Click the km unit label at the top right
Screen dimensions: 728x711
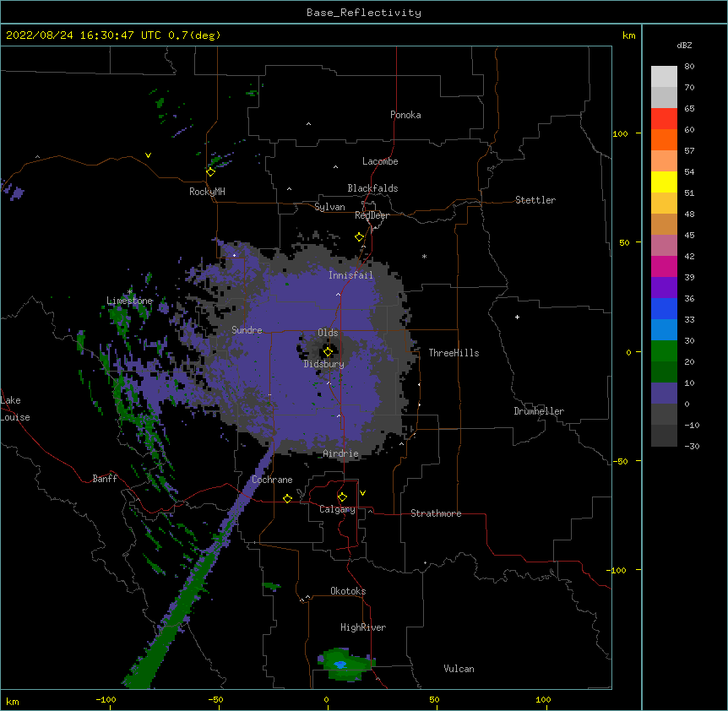tap(629, 35)
